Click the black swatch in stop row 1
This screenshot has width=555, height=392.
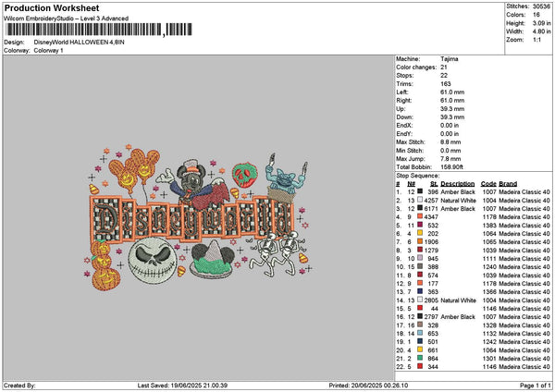420,191
